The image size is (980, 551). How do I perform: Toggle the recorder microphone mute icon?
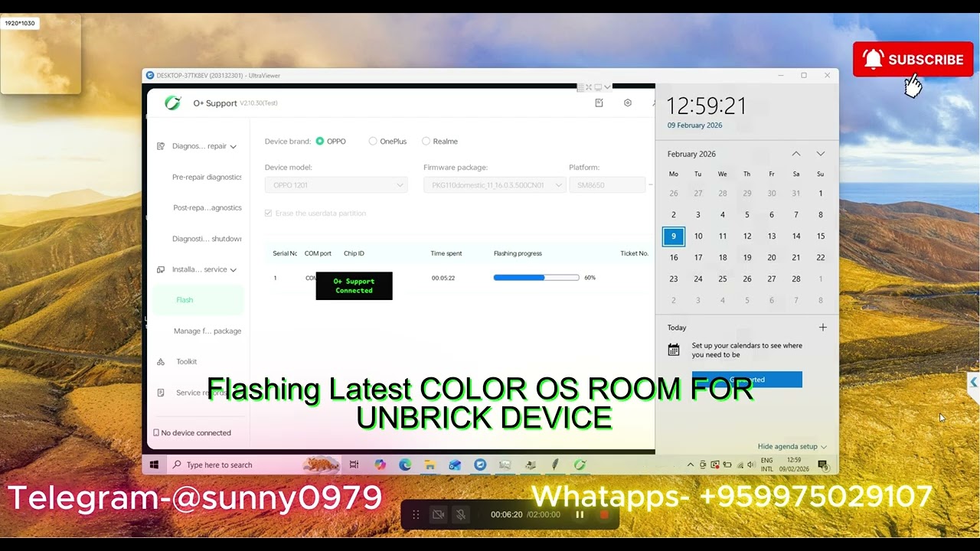point(461,515)
